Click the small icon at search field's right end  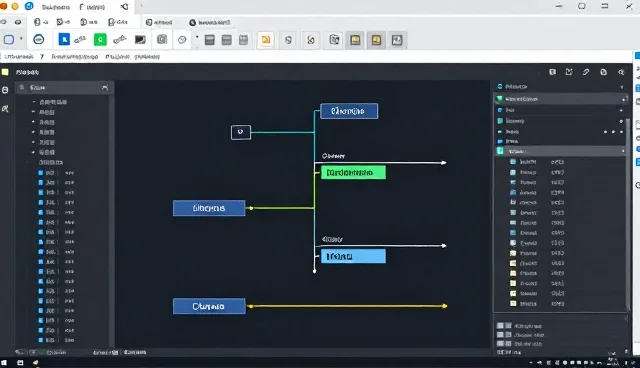(105, 87)
